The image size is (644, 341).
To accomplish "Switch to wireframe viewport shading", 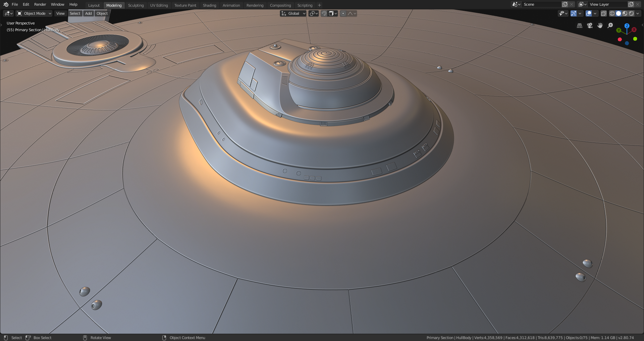I will point(612,13).
